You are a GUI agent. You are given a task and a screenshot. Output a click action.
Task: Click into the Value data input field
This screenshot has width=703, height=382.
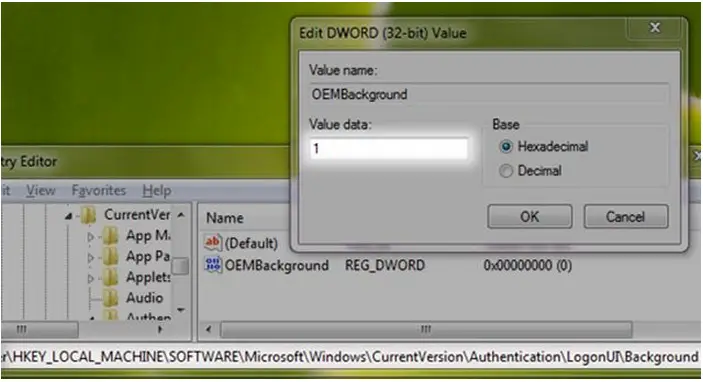pos(389,148)
